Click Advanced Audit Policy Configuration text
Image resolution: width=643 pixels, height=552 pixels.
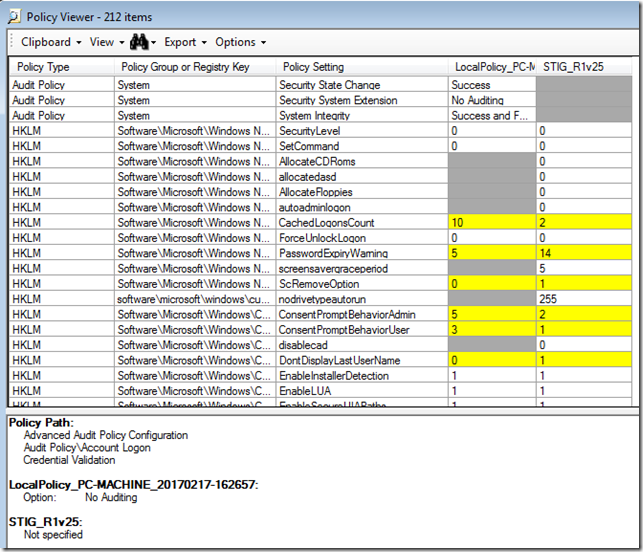[x=106, y=435]
